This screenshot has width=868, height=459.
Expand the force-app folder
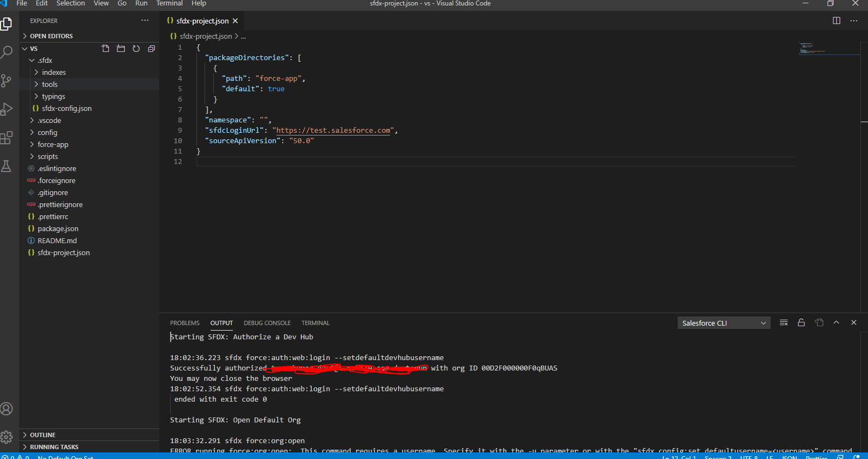click(53, 145)
